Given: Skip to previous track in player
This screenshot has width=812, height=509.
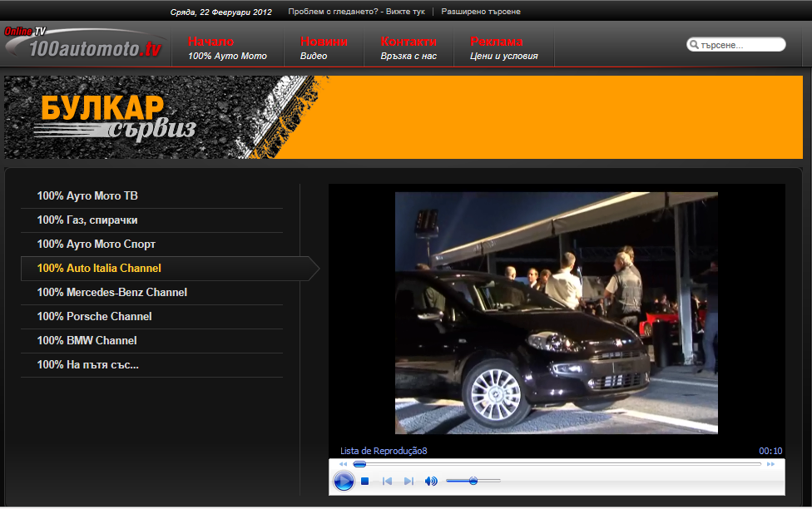Looking at the screenshot, I should point(387,481).
